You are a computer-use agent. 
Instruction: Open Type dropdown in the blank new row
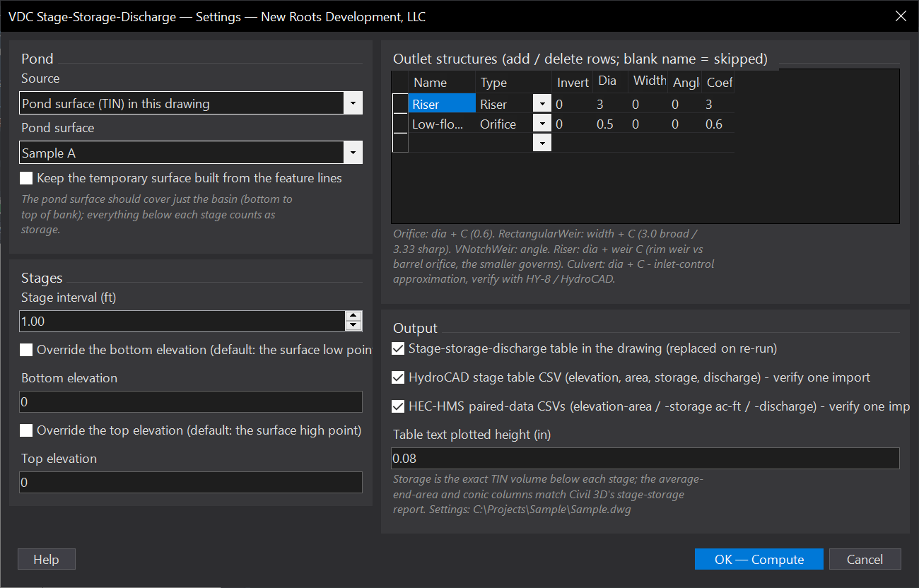point(542,143)
